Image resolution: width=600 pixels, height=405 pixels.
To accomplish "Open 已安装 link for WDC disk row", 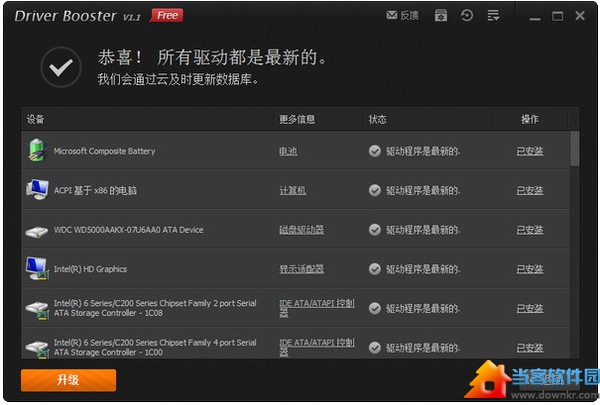I will point(530,230).
